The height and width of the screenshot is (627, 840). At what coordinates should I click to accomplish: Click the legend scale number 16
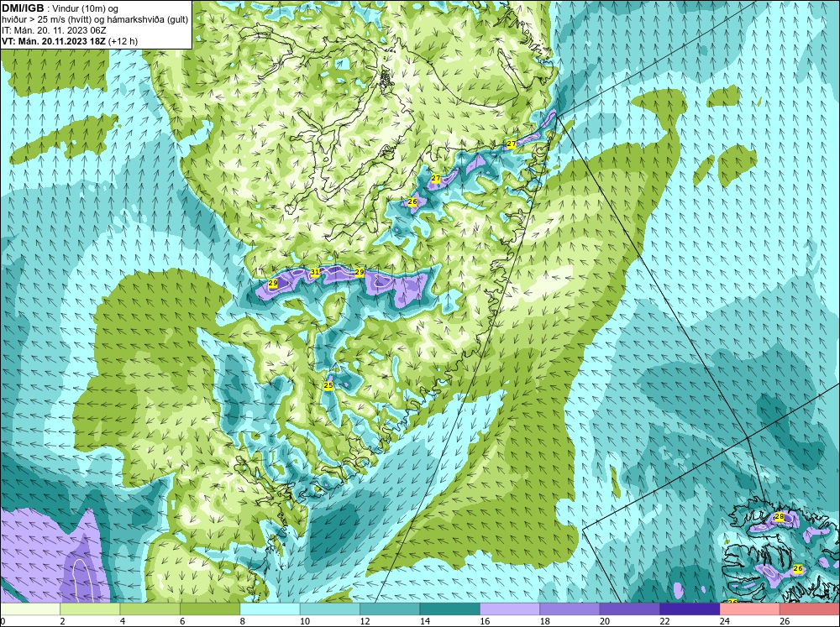pyautogui.click(x=485, y=621)
